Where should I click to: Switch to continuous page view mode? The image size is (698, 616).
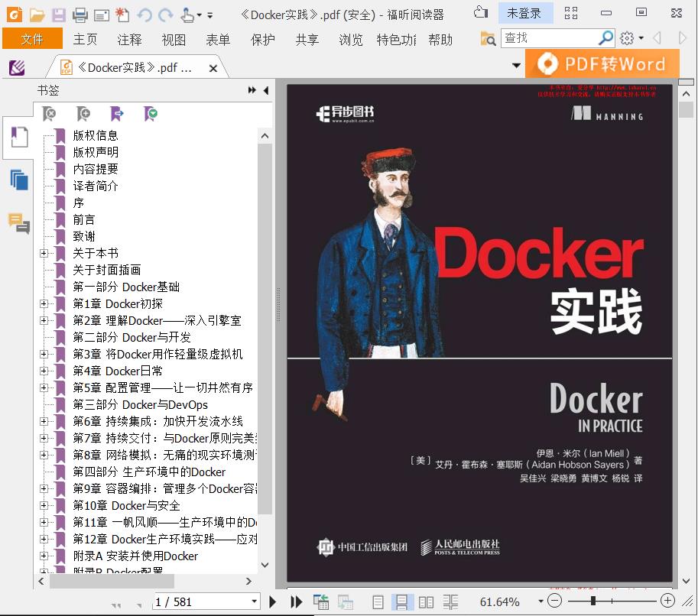point(401,602)
